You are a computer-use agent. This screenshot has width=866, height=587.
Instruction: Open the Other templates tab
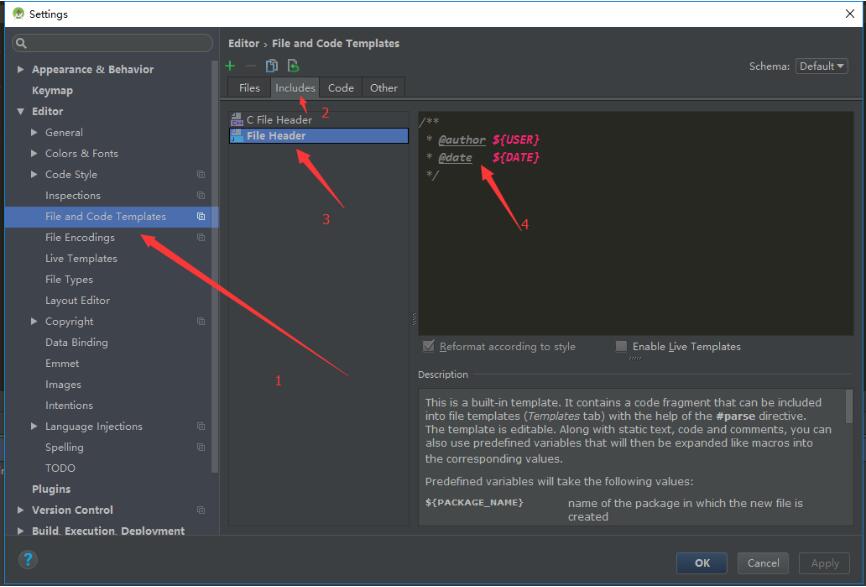point(384,87)
